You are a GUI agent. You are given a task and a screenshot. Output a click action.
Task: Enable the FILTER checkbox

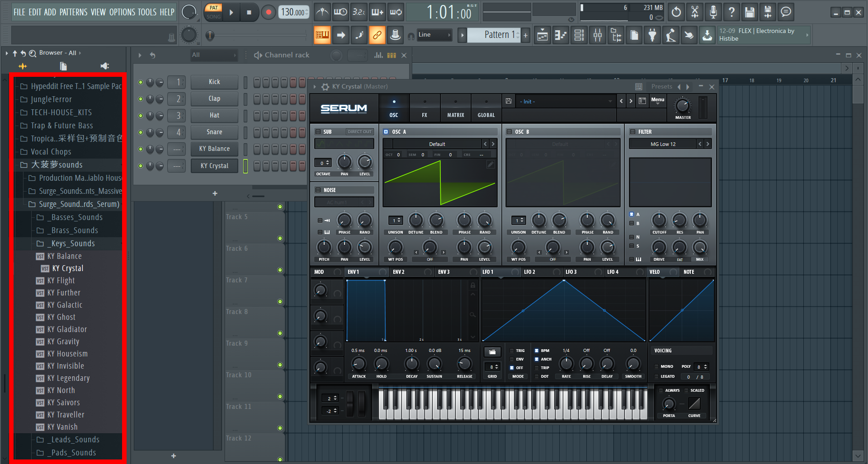click(x=633, y=132)
